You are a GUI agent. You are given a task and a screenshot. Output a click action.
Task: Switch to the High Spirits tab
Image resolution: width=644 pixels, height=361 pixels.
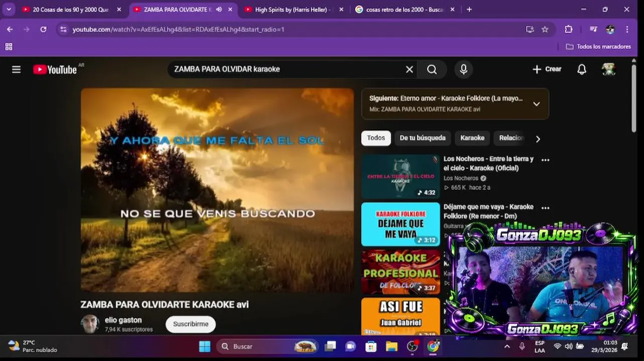coord(292,10)
